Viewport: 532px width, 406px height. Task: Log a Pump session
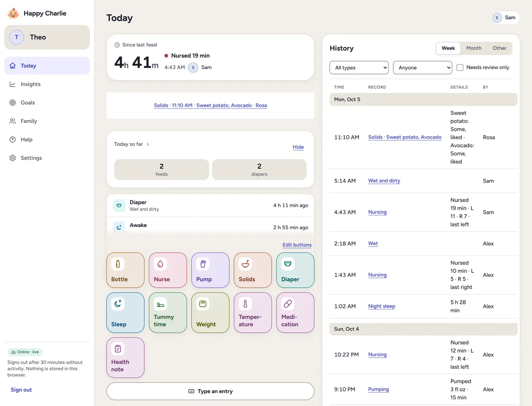(x=210, y=270)
